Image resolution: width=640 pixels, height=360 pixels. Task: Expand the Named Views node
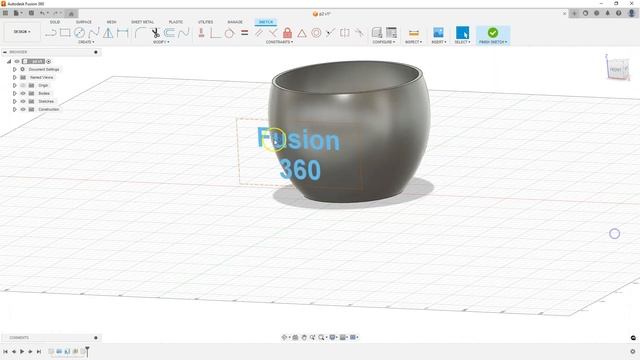15,77
